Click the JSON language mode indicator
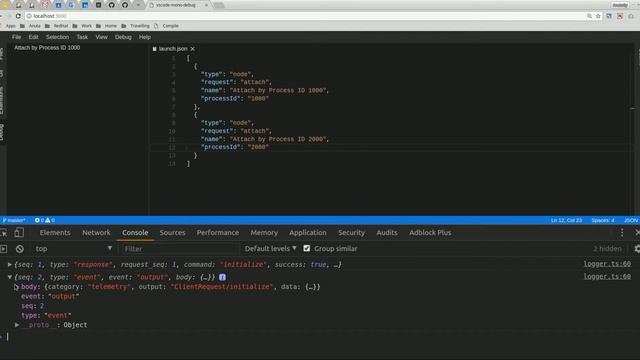Image resolution: width=640 pixels, height=360 pixels. pyautogui.click(x=631, y=220)
